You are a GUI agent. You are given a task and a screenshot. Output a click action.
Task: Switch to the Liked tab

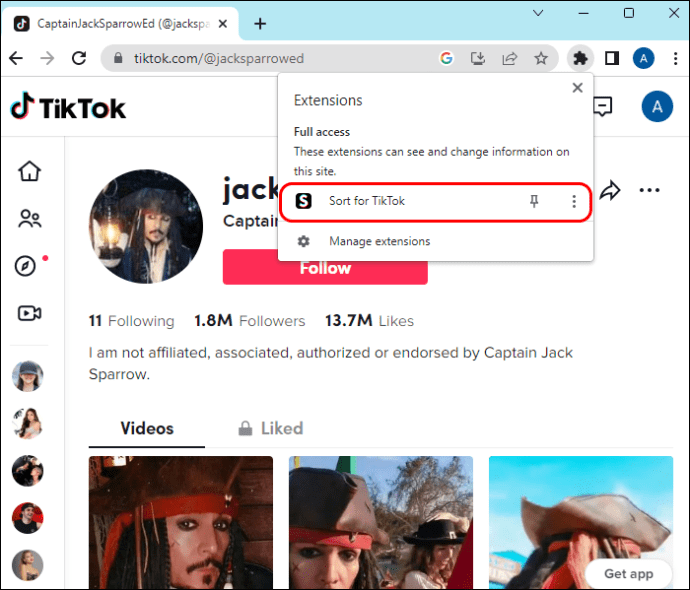point(270,428)
